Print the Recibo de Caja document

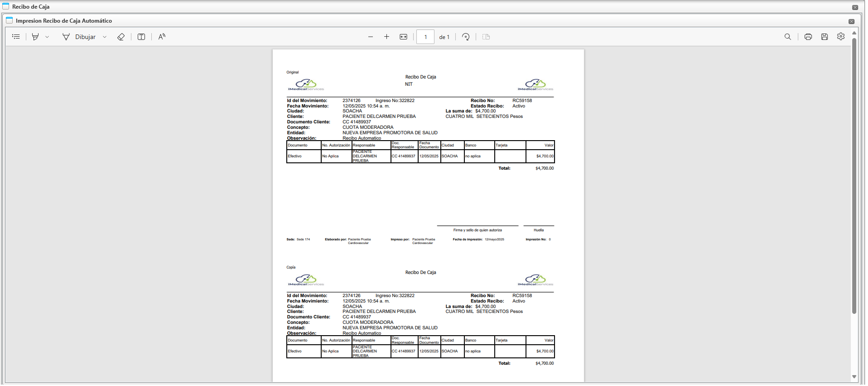(x=808, y=37)
